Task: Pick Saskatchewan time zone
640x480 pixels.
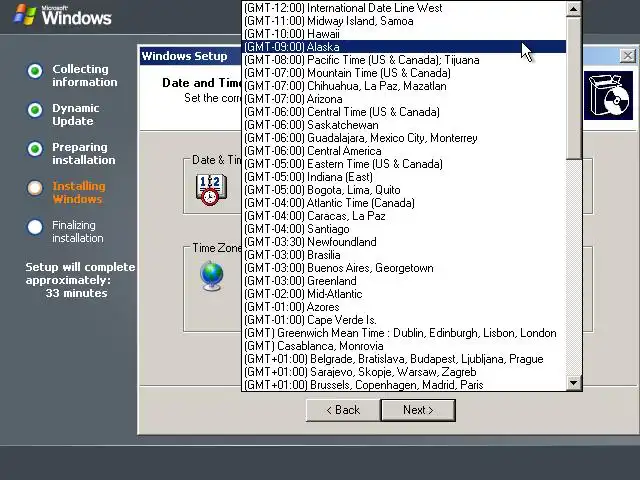Action: pos(404,125)
